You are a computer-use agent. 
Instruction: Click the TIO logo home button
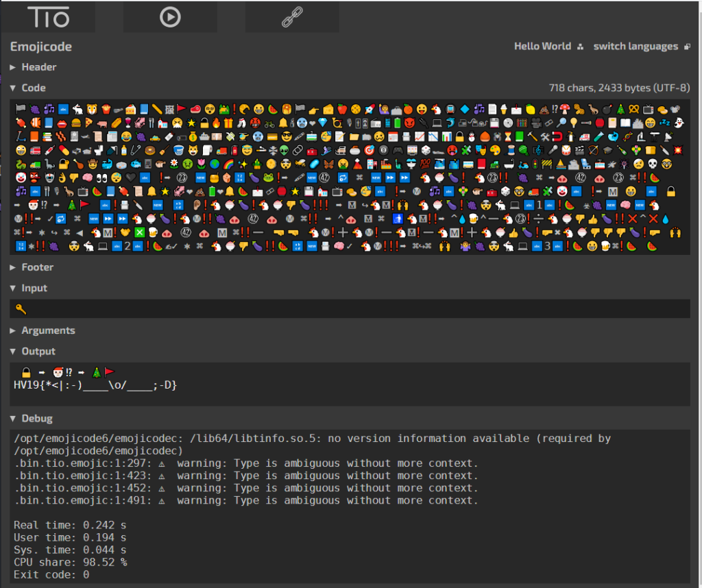49,17
